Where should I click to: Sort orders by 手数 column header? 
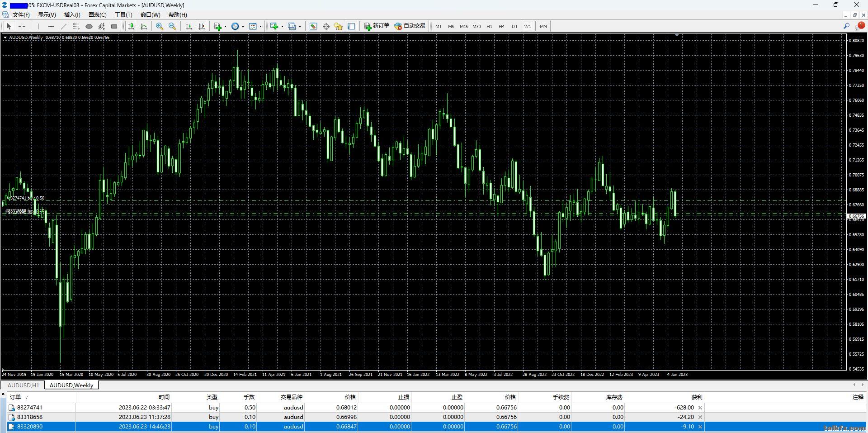(238, 397)
